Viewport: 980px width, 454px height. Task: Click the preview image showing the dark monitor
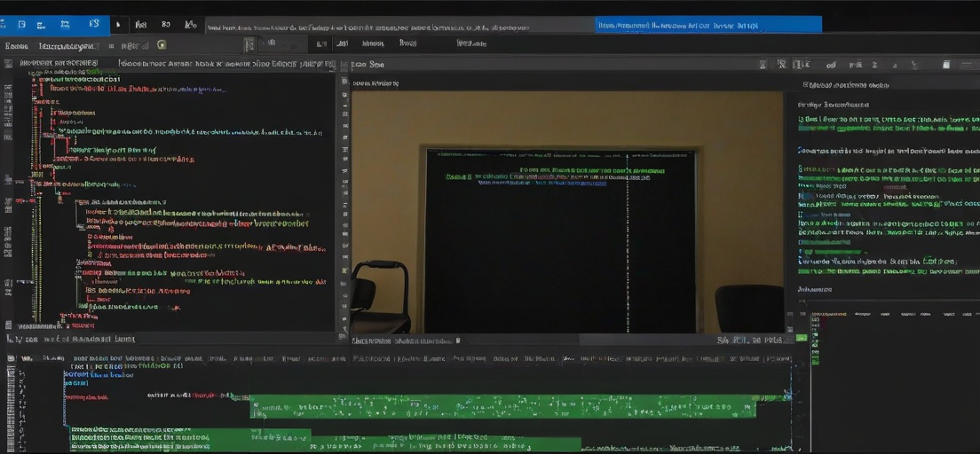(567, 212)
